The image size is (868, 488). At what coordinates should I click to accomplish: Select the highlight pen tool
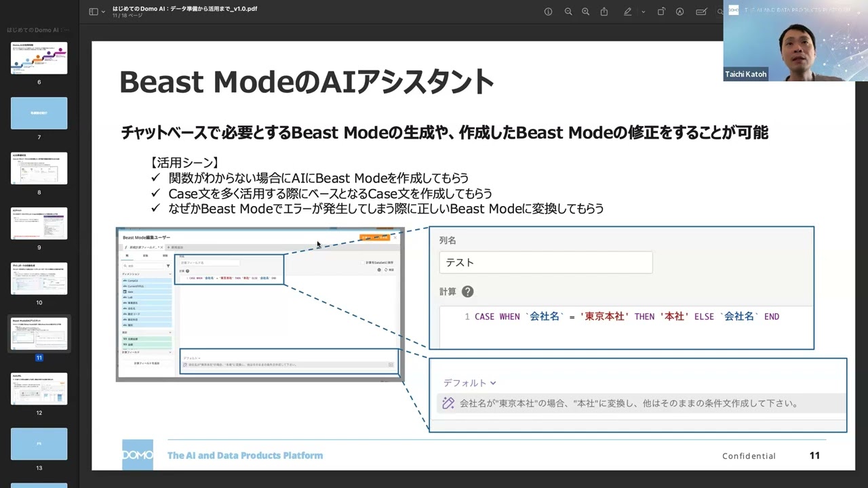628,12
